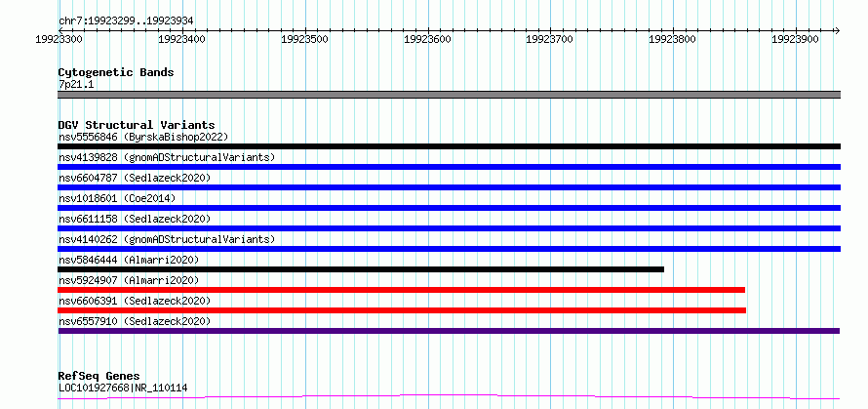
Task: Click the blue bar under nsv6611158
Action: pyautogui.click(x=449, y=228)
